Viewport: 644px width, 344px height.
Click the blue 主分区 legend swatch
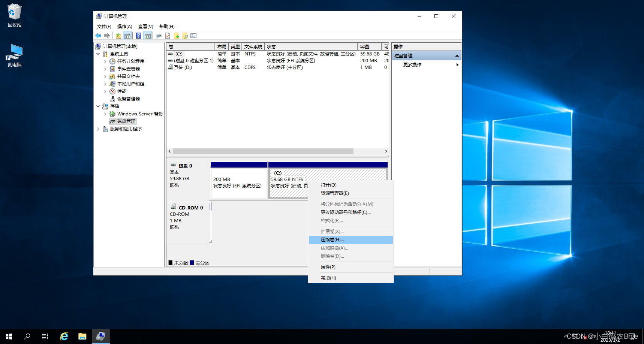click(x=192, y=263)
